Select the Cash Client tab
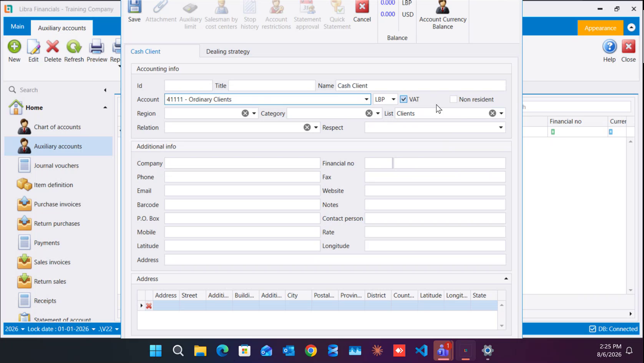This screenshot has height=363, width=644. (146, 52)
